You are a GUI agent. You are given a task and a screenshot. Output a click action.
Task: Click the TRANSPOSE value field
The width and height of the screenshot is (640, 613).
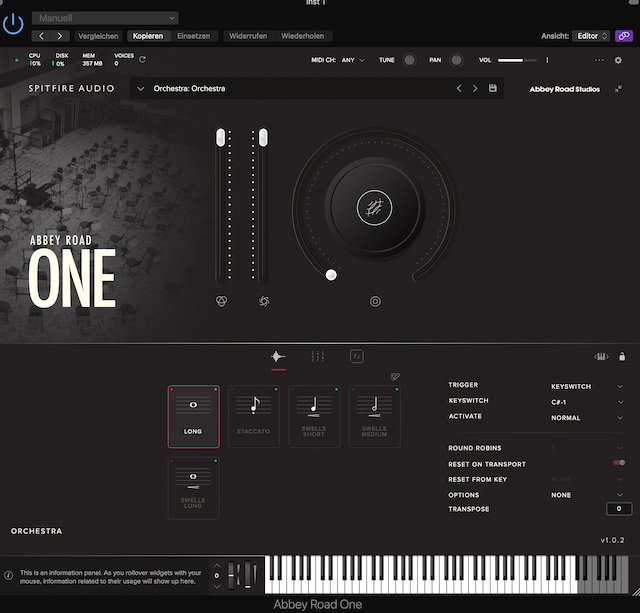(x=619, y=509)
